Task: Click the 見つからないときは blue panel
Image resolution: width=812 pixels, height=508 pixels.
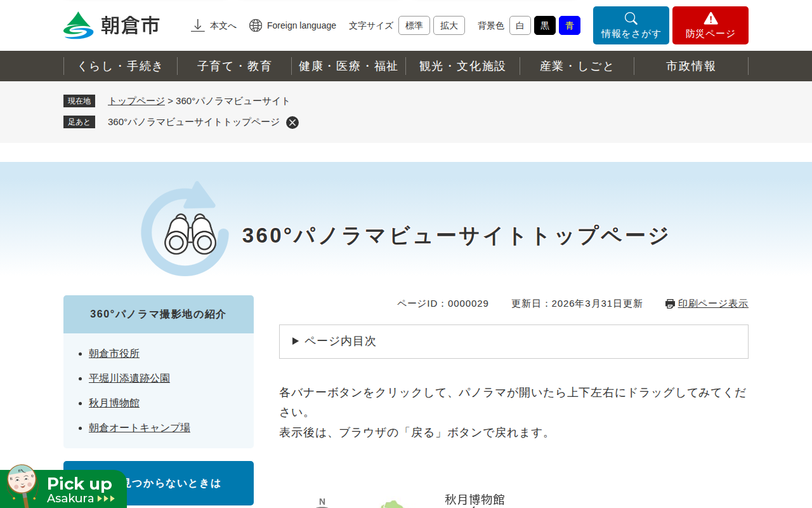Action: [x=159, y=483]
